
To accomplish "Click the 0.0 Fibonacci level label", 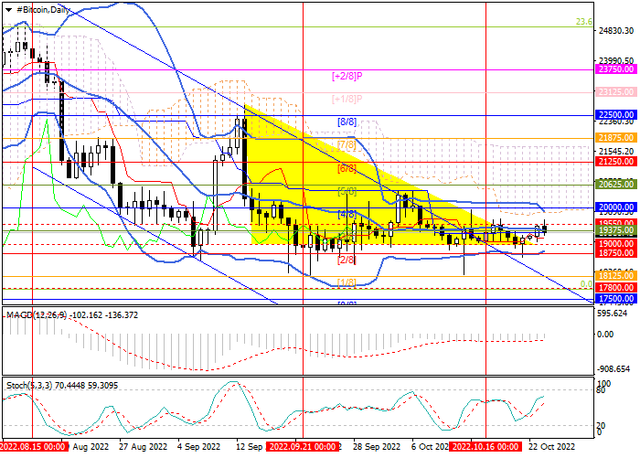I will 586,284.
